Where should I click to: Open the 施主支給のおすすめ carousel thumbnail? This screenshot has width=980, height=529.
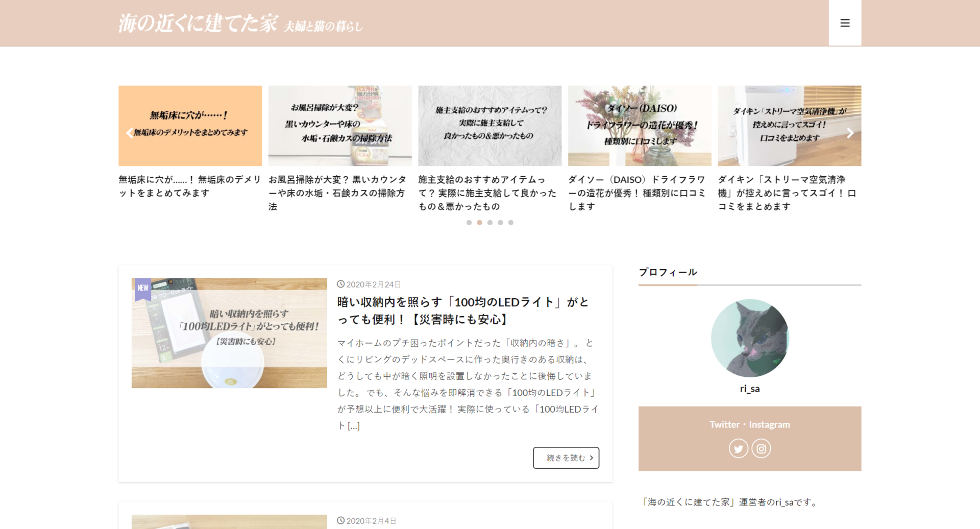click(x=489, y=126)
